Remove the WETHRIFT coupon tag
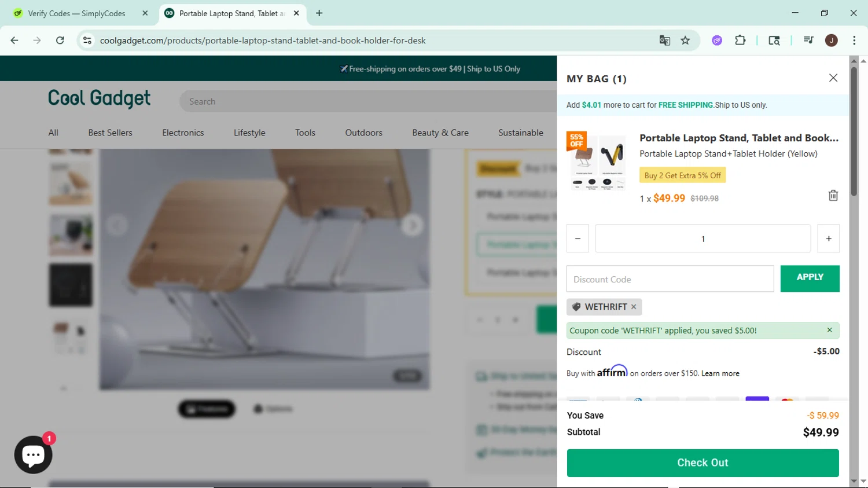This screenshot has height=488, width=868. click(x=634, y=307)
